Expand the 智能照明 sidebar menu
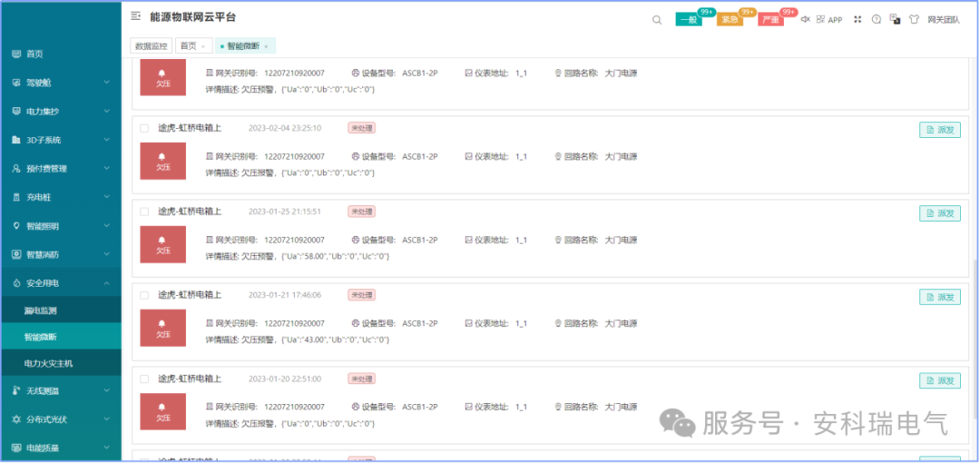 (107, 226)
